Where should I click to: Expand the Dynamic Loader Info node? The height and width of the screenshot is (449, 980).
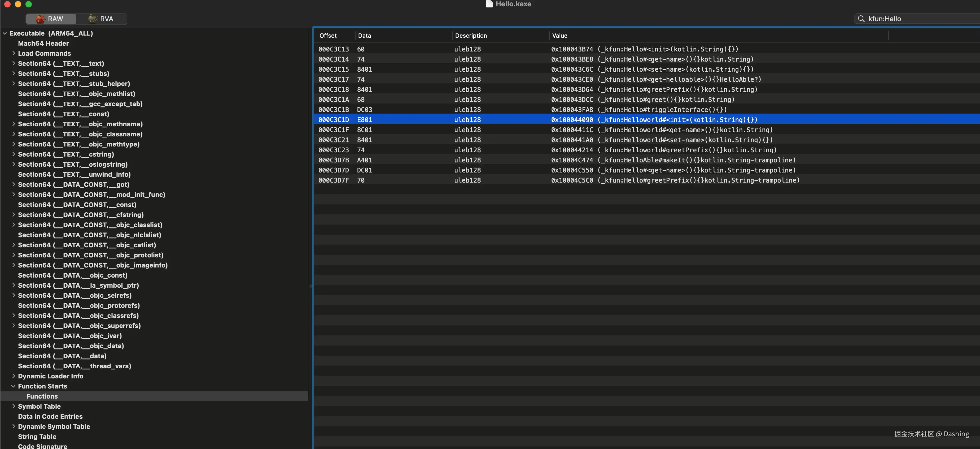pyautogui.click(x=14, y=376)
